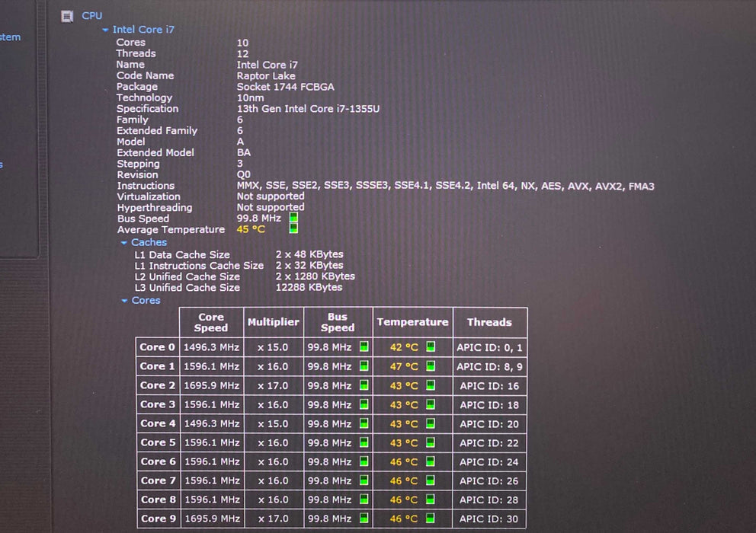Click the Bus Speed green indicator icon

293,217
